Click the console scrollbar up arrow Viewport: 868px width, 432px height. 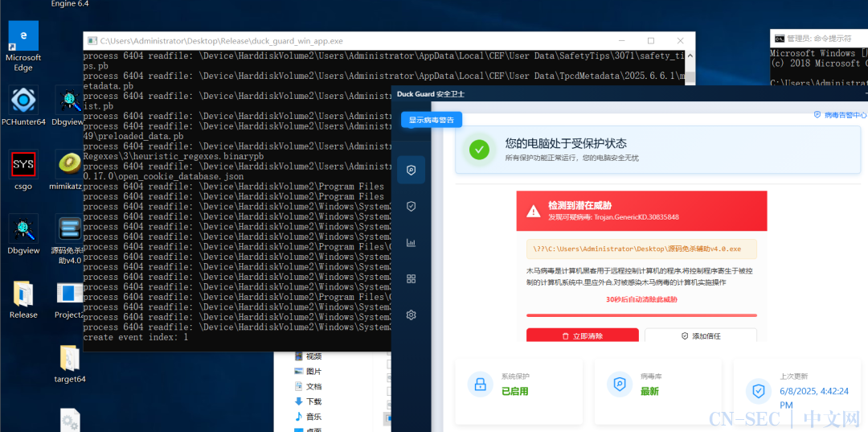[x=690, y=56]
